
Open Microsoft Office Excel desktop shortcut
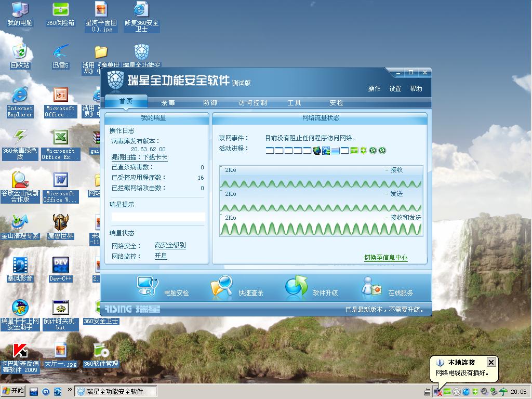(60, 144)
